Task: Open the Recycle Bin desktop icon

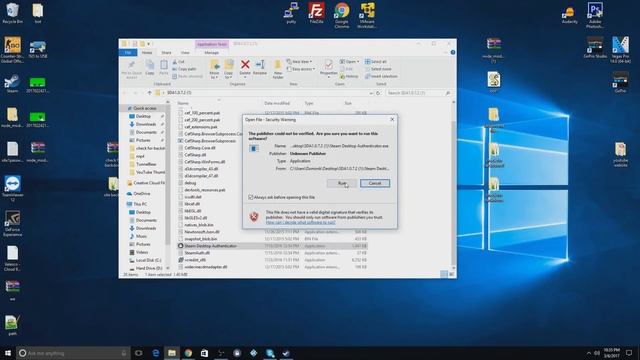Action: click(x=12, y=13)
